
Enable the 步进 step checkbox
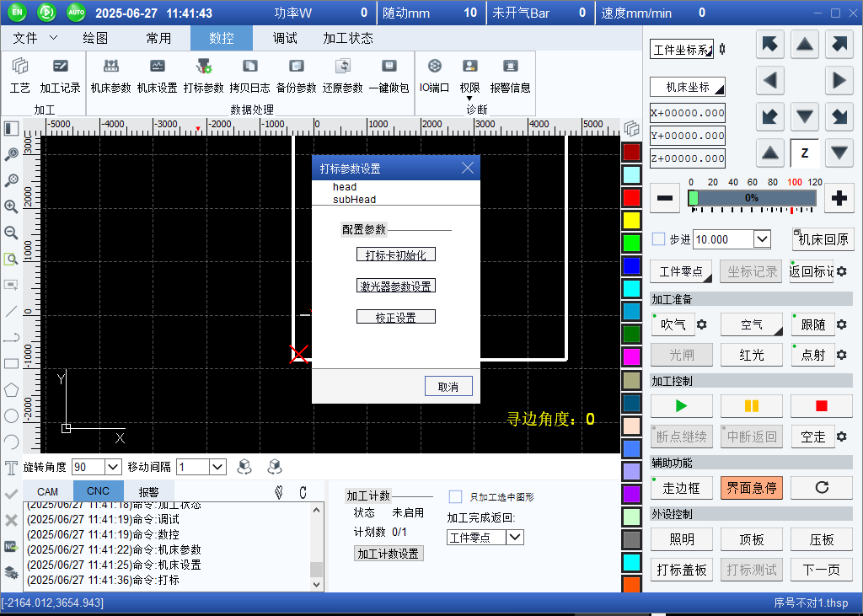pos(659,239)
